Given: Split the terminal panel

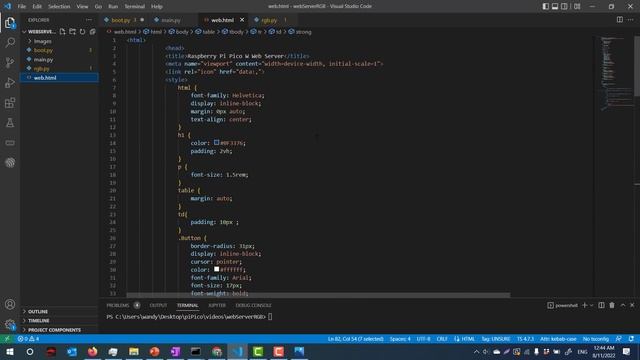Looking at the screenshot, I should [601, 305].
